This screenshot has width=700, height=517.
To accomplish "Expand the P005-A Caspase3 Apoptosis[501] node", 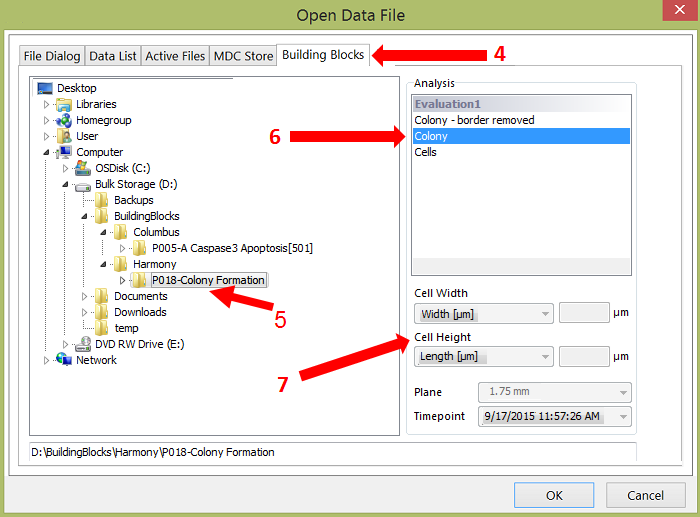I will 123,248.
